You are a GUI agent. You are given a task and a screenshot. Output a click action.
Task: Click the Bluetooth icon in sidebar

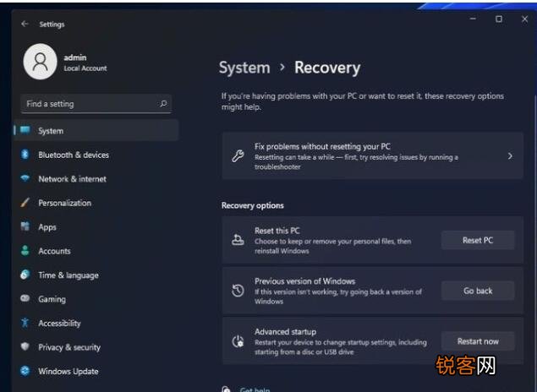click(x=25, y=155)
